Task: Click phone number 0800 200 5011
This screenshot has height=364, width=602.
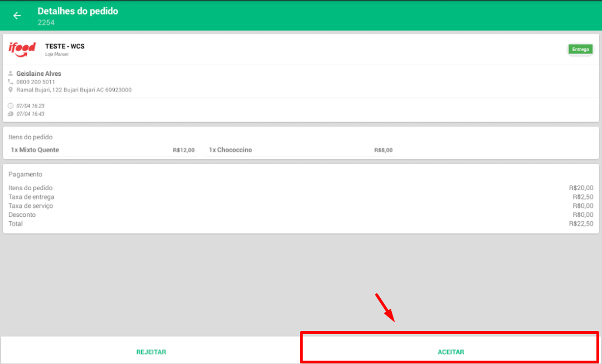Action: [x=36, y=82]
